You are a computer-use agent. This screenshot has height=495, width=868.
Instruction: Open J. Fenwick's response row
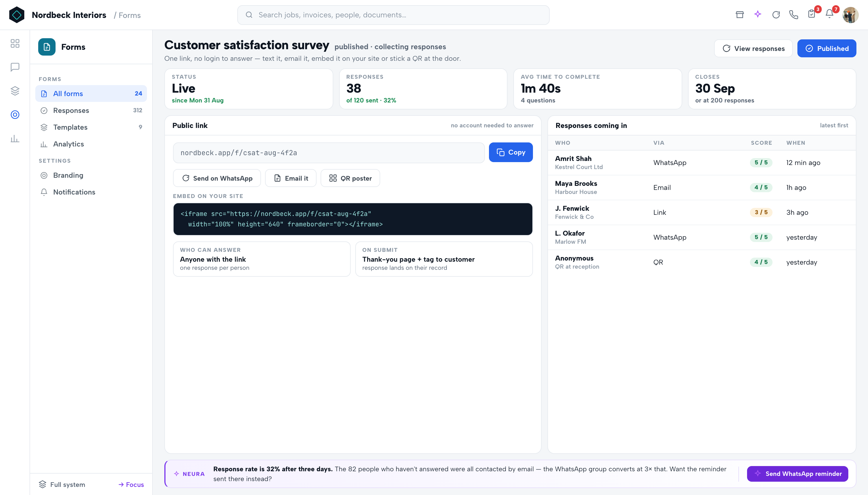(x=702, y=212)
